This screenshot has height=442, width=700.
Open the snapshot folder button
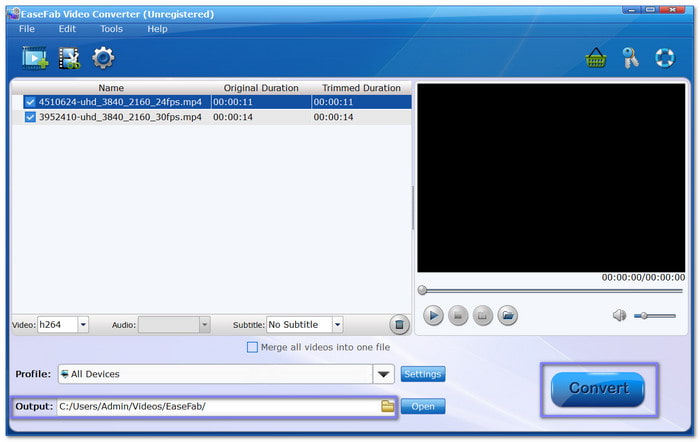point(508,316)
